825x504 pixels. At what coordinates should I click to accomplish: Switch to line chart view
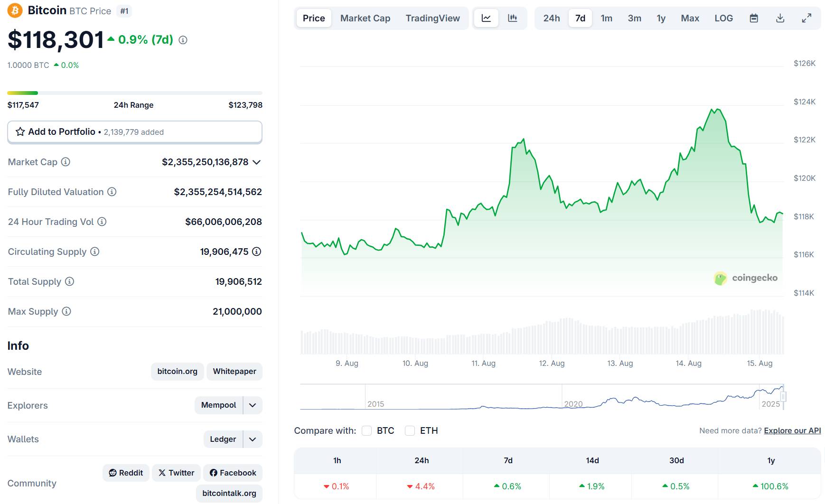click(x=486, y=18)
